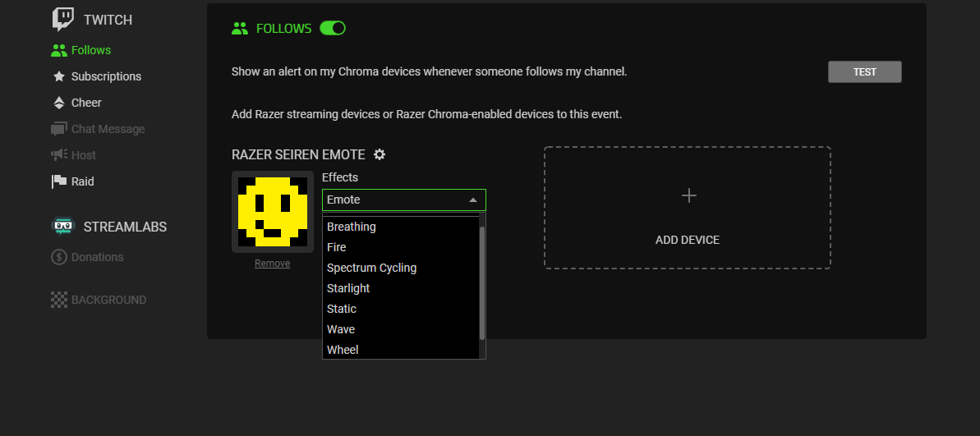980x436 pixels.
Task: Click the Chat Message bubble icon
Action: point(59,129)
